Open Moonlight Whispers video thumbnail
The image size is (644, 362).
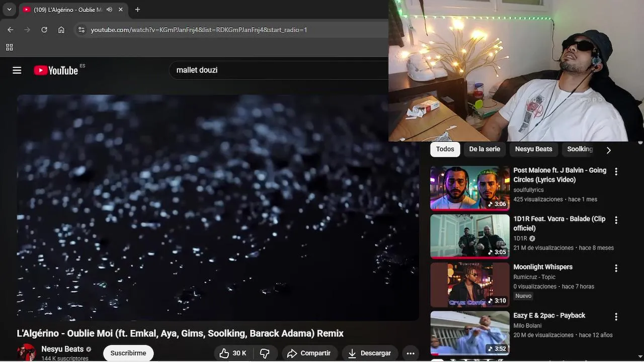coord(470,285)
